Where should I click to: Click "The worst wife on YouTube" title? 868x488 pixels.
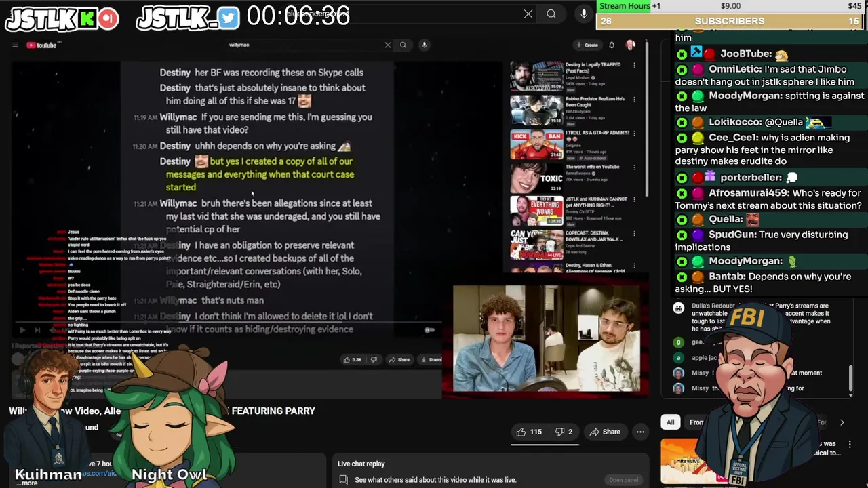(x=592, y=167)
